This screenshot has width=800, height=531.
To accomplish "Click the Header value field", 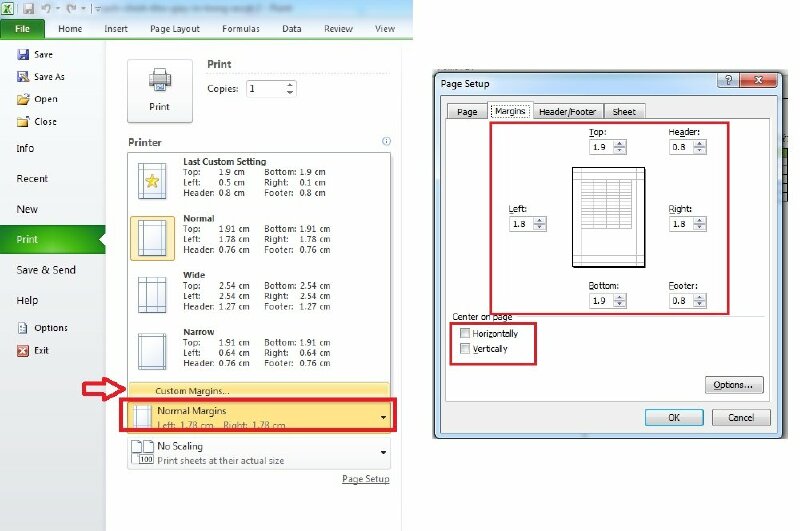I will [x=681, y=147].
